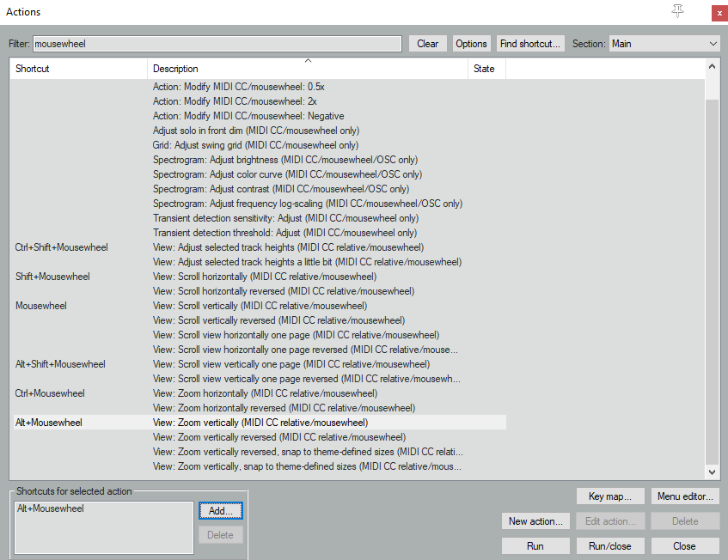Click Shift+Mousewheel shortcut cell

pyautogui.click(x=52, y=277)
